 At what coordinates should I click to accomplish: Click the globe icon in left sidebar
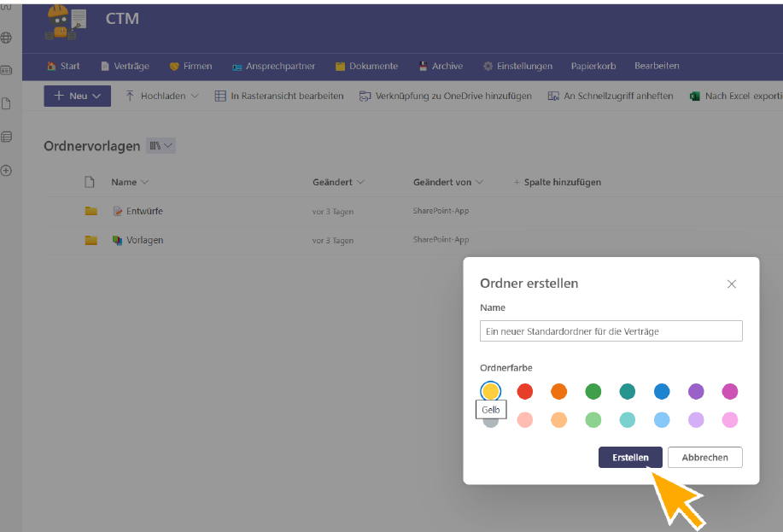point(7,38)
